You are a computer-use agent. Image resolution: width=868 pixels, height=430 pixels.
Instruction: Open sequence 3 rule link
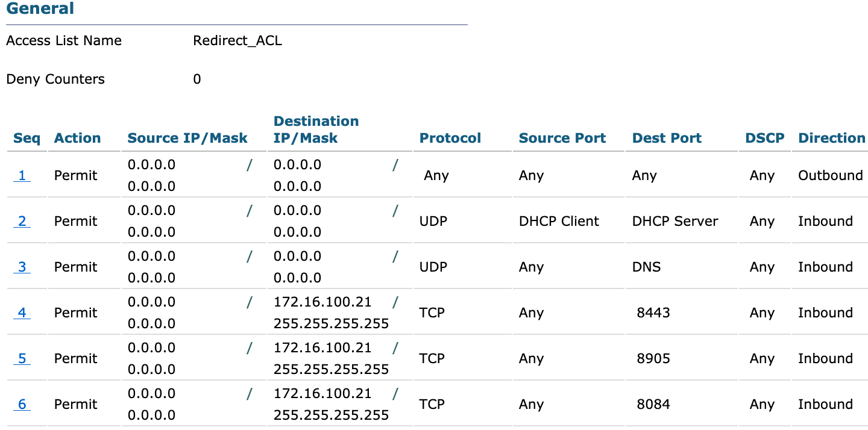click(22, 267)
